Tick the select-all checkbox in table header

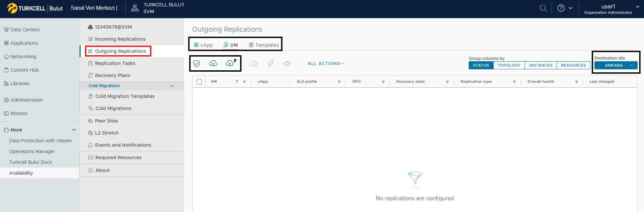click(199, 82)
